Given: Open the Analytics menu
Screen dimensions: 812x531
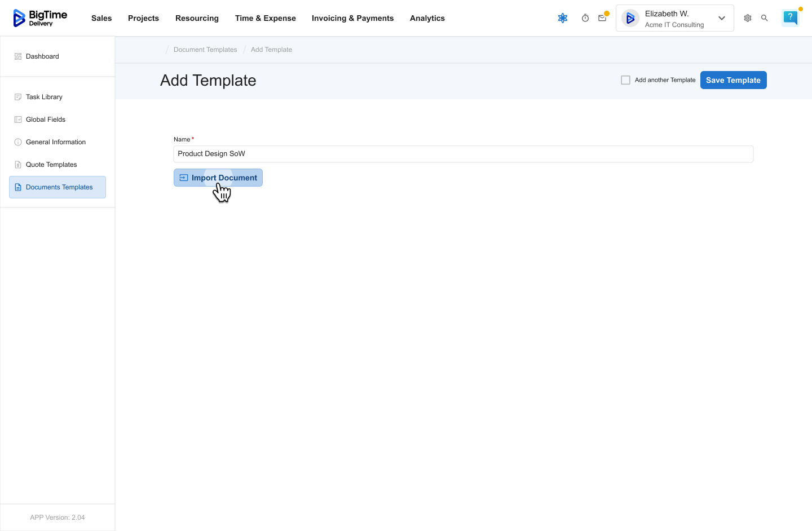Looking at the screenshot, I should (x=427, y=18).
